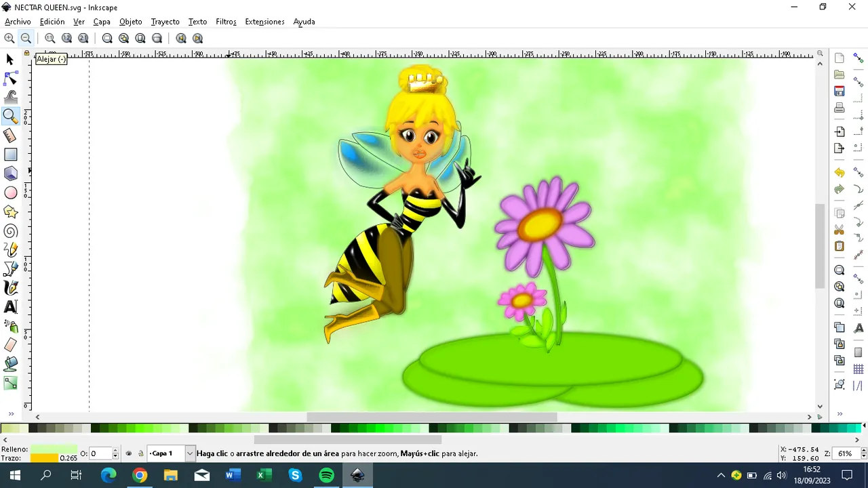Select the gradient tool
This screenshot has width=868, height=488.
point(10,383)
